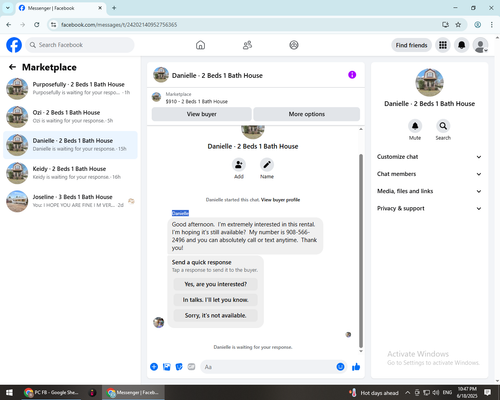View site information icon in address bar
The image size is (500, 400).
pyautogui.click(x=53, y=25)
